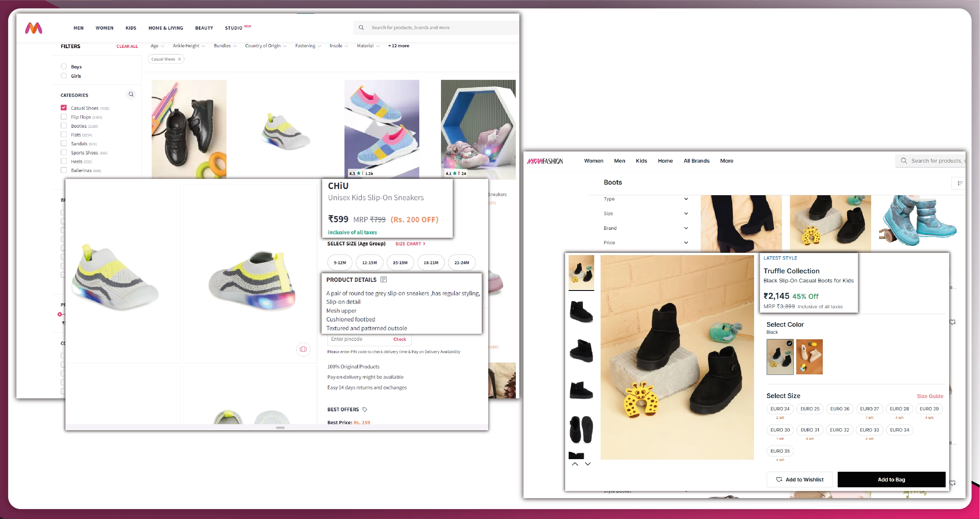Viewport: 980px width, 519px height.
Task: Open the WOMEN menu on Myntra
Action: point(104,28)
